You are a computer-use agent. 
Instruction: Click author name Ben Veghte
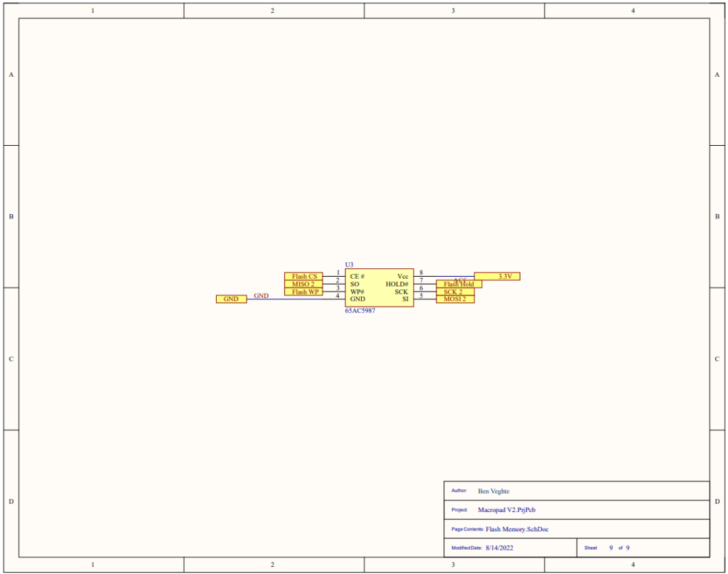pyautogui.click(x=493, y=491)
